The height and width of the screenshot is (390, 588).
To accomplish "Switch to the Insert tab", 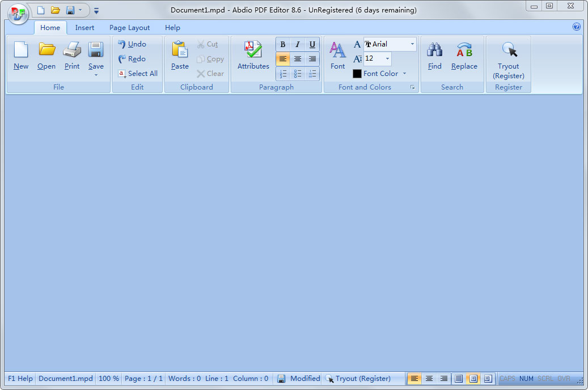I will pos(84,28).
